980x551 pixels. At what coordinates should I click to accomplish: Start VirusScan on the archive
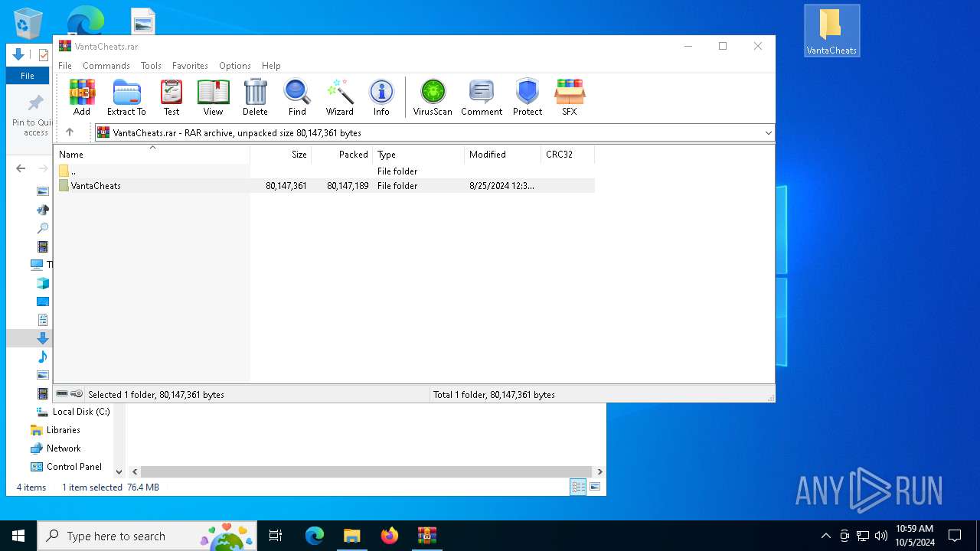click(433, 97)
